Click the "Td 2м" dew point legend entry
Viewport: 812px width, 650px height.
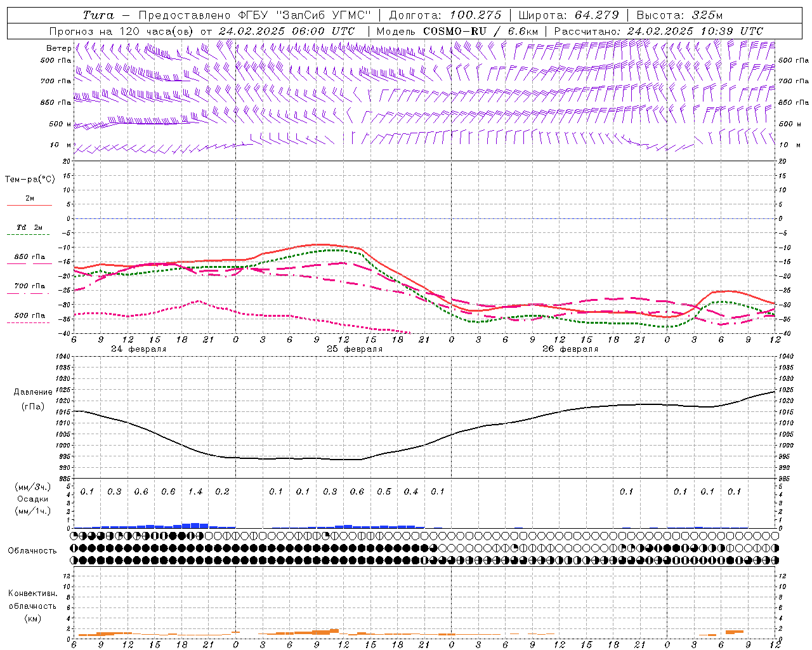click(29, 227)
